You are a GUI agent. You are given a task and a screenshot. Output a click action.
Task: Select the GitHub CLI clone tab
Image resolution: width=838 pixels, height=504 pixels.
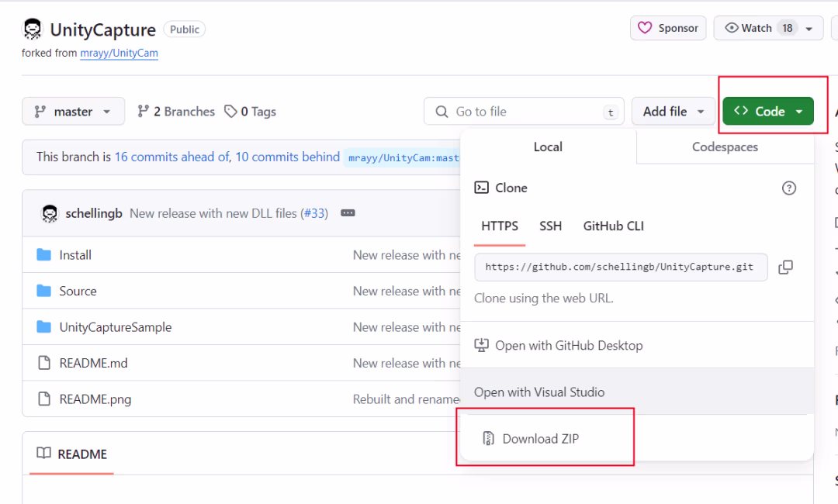(x=614, y=226)
